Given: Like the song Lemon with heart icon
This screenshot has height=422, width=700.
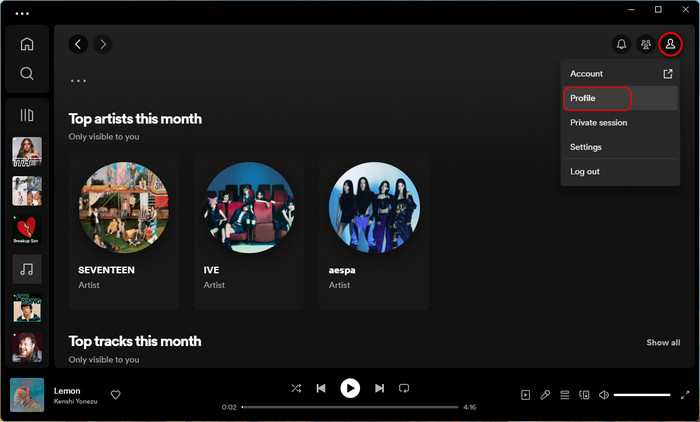Looking at the screenshot, I should [116, 395].
